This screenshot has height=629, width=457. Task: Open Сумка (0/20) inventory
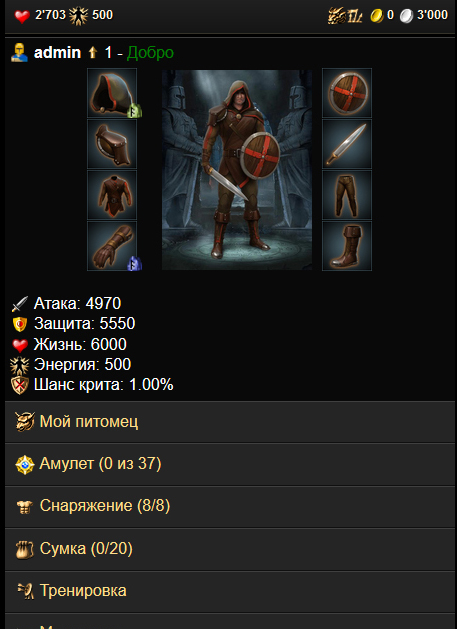[230, 549]
